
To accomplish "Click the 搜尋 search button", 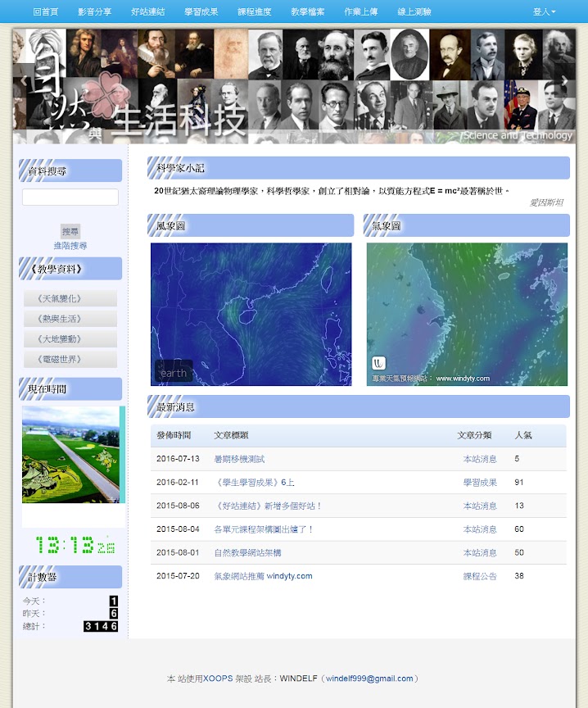I will (x=70, y=232).
